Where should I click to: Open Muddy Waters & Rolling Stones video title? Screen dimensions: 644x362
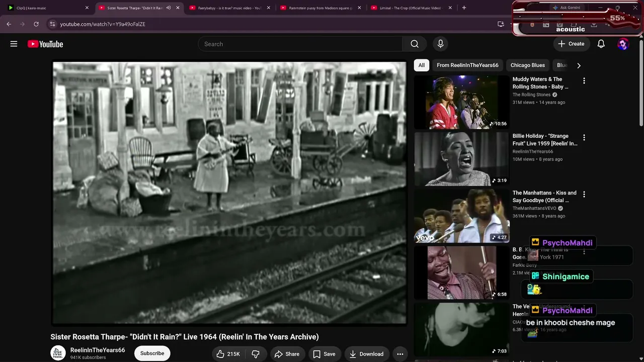(x=541, y=83)
